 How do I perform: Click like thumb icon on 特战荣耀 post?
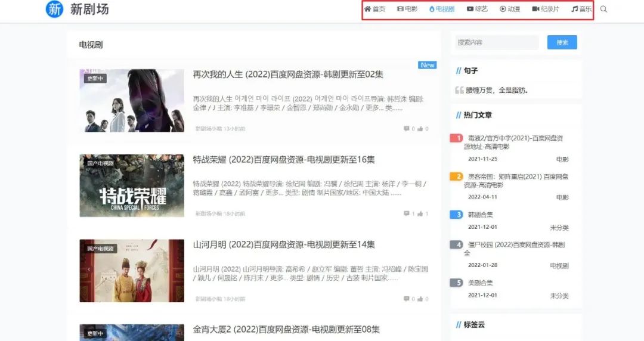[x=420, y=213]
